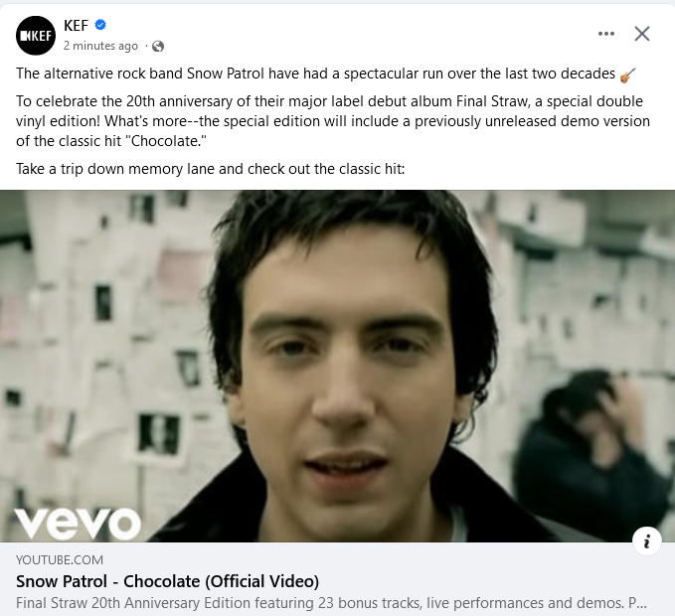Click the vevo logo on thumbnail
The height and width of the screenshot is (616, 675).
[x=78, y=524]
